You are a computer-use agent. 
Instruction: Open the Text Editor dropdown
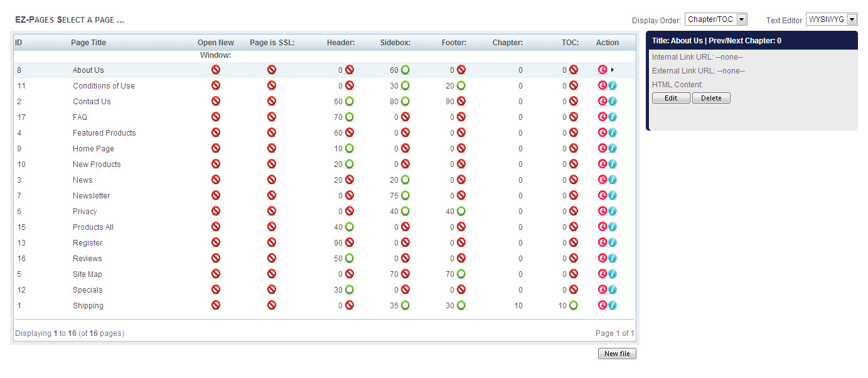click(x=832, y=19)
